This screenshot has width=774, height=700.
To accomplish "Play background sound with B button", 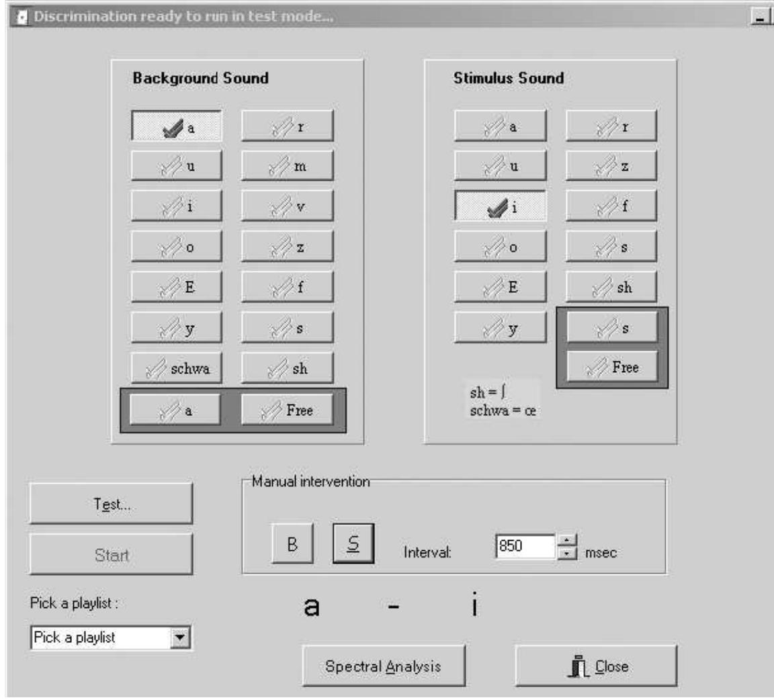I will pos(292,544).
